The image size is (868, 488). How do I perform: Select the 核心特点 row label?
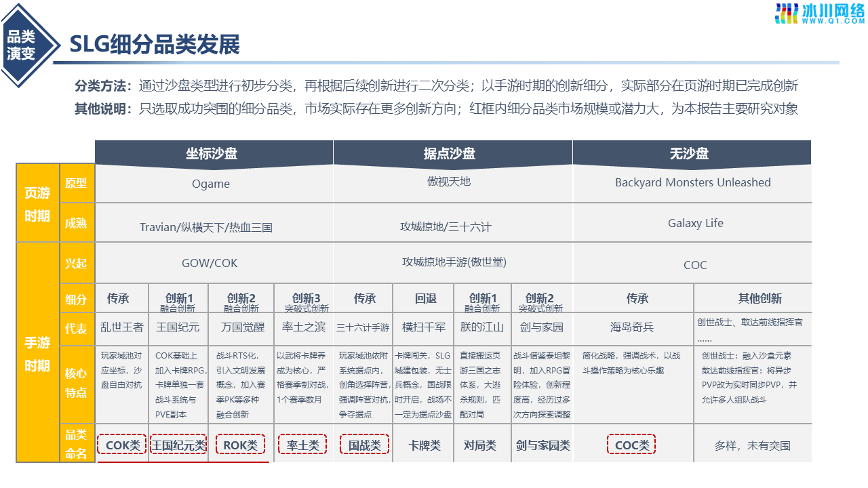click(76, 383)
